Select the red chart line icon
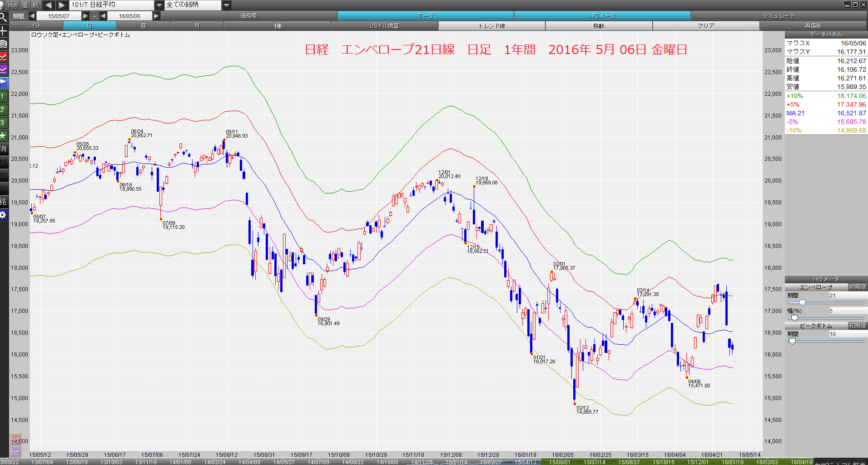This screenshot has width=868, height=465. (4, 57)
